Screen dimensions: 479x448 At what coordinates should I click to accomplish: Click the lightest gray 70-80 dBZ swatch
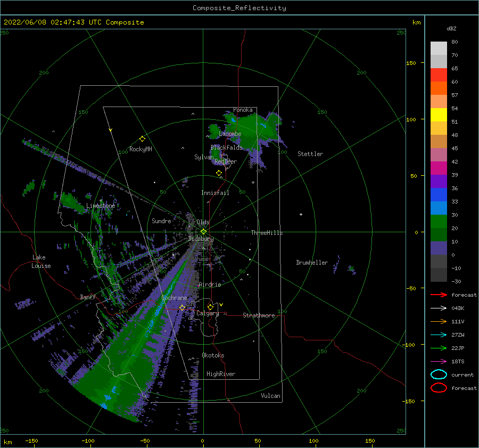[439, 48]
